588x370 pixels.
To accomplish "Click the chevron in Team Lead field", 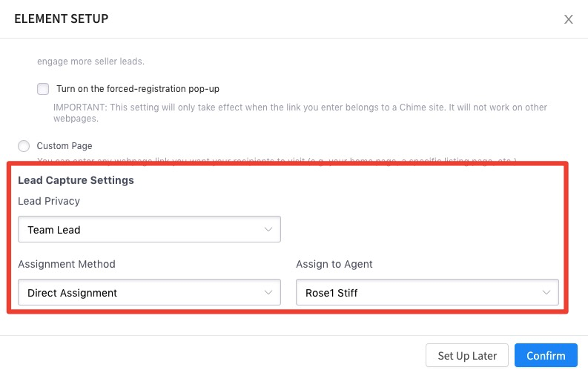I will (268, 229).
